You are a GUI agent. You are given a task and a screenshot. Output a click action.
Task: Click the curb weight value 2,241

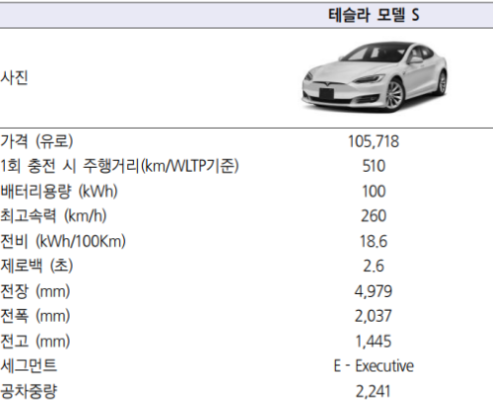point(373,392)
